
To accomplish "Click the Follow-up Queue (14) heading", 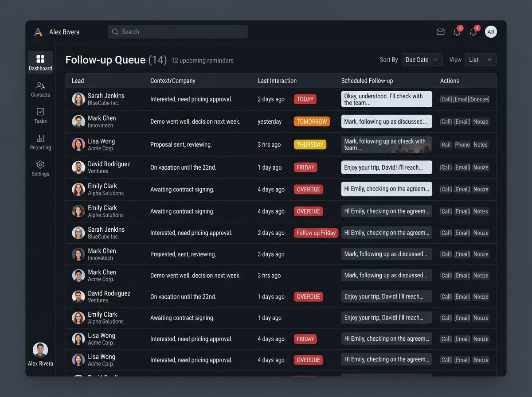I will [116, 60].
